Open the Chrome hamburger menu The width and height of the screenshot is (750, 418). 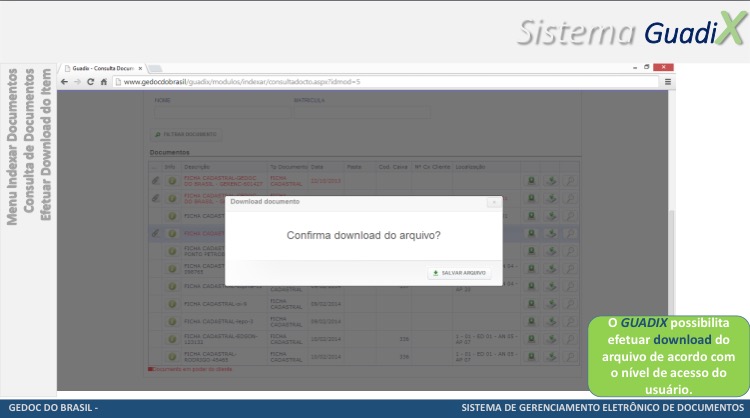pyautogui.click(x=668, y=82)
